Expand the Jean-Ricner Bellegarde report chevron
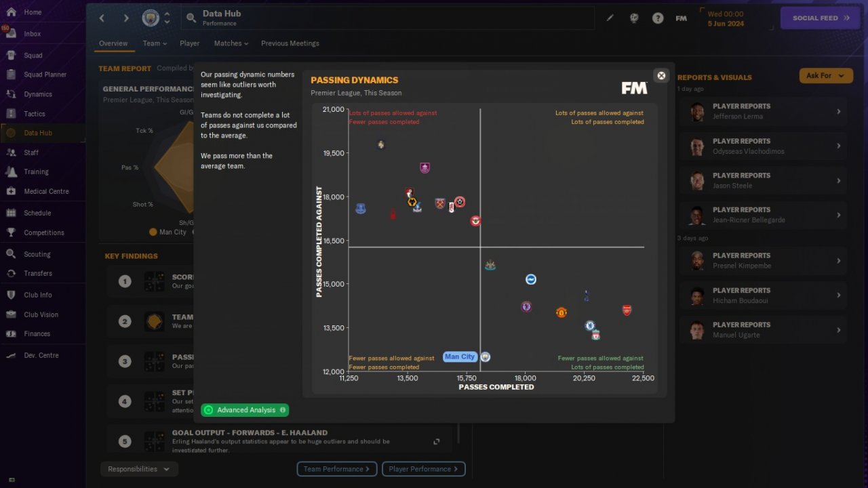 point(838,215)
